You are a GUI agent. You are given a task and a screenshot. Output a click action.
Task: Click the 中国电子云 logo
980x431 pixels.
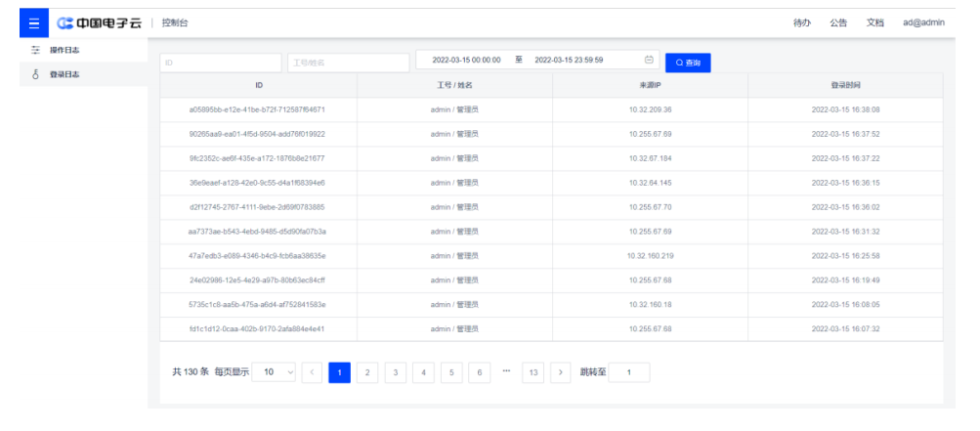[x=102, y=22]
